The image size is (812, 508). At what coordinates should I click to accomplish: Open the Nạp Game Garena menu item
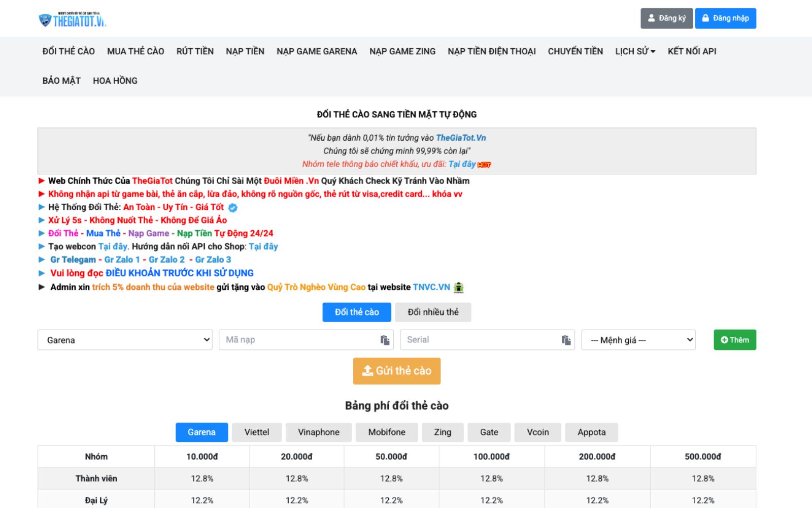[x=317, y=51]
